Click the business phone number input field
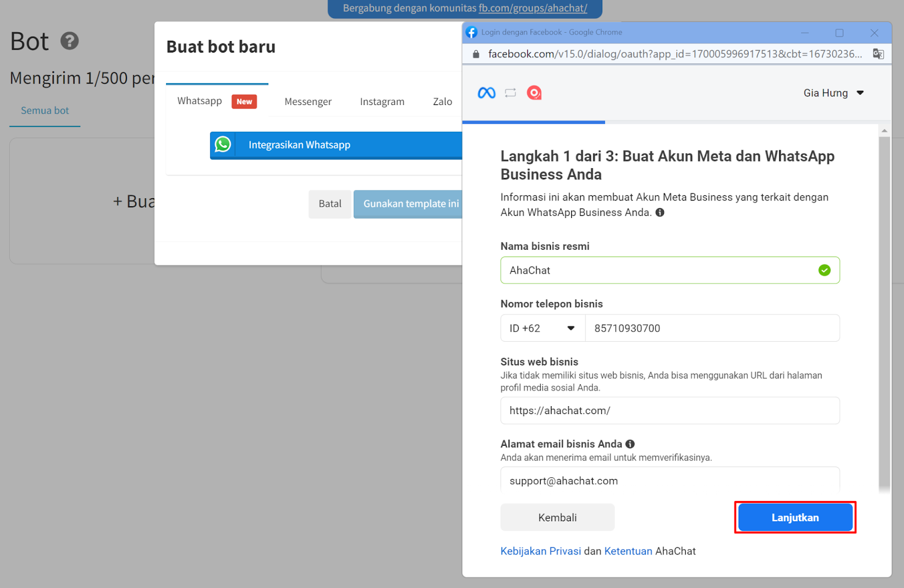The height and width of the screenshot is (588, 904). click(x=712, y=328)
